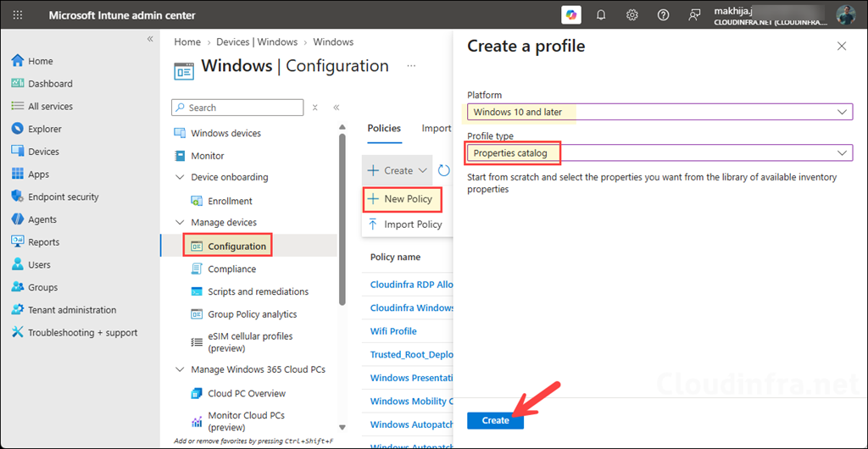Collapse the Windows resource menu
Screen dimensions: 868x449
click(336, 108)
